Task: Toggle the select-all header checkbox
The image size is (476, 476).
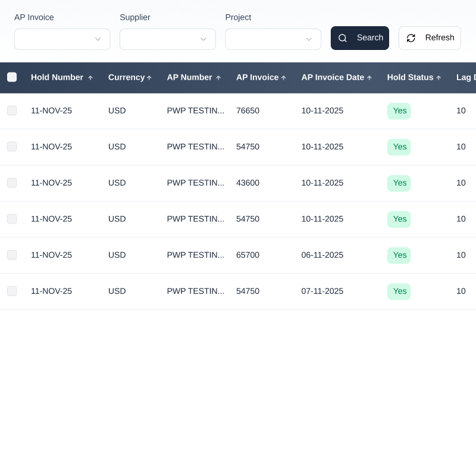Action: [x=12, y=77]
